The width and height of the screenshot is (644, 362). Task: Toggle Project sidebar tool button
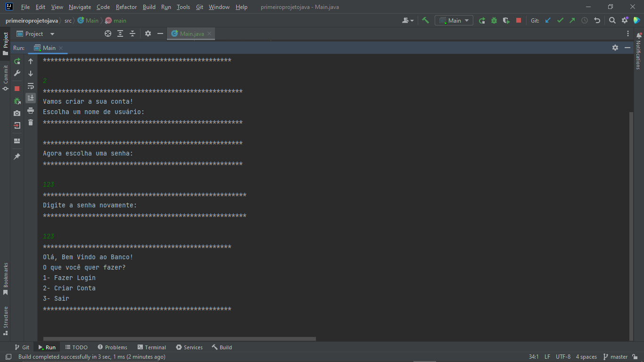point(5,43)
